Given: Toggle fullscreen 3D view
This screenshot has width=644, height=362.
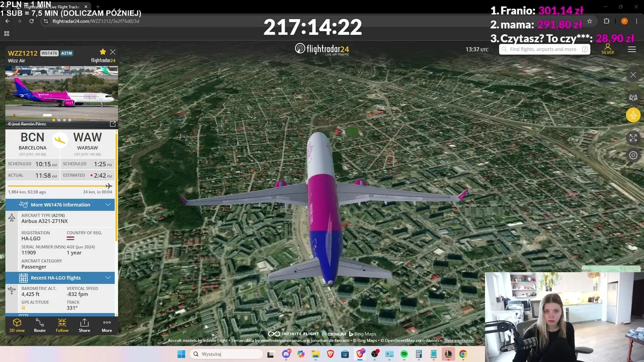Looking at the screenshot, I should (x=633, y=137).
